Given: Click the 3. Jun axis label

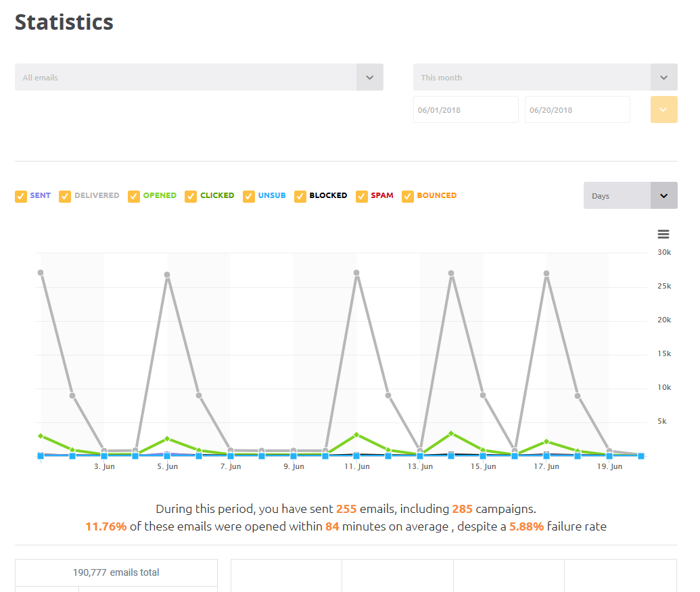Looking at the screenshot, I should click(x=104, y=466).
